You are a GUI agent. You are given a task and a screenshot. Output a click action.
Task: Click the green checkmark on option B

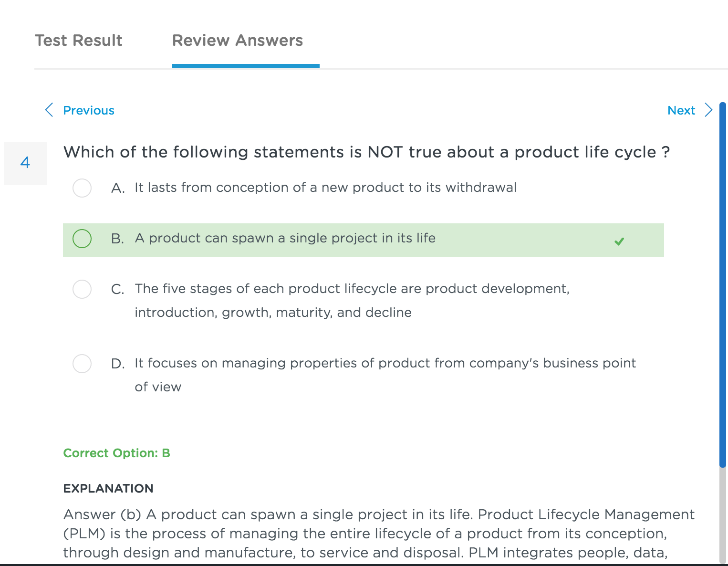click(x=619, y=241)
